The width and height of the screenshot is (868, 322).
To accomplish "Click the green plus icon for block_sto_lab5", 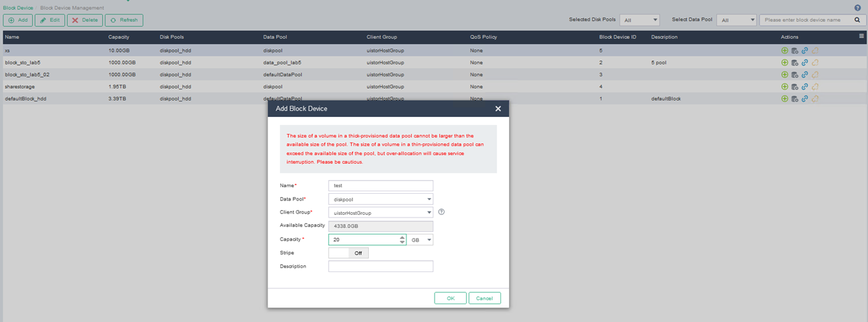I will [784, 62].
